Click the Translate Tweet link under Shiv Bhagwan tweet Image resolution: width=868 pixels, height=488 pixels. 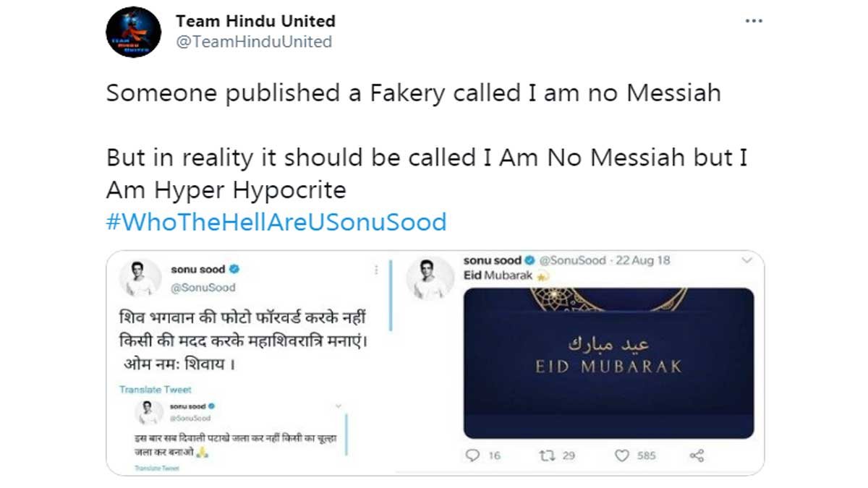point(155,389)
